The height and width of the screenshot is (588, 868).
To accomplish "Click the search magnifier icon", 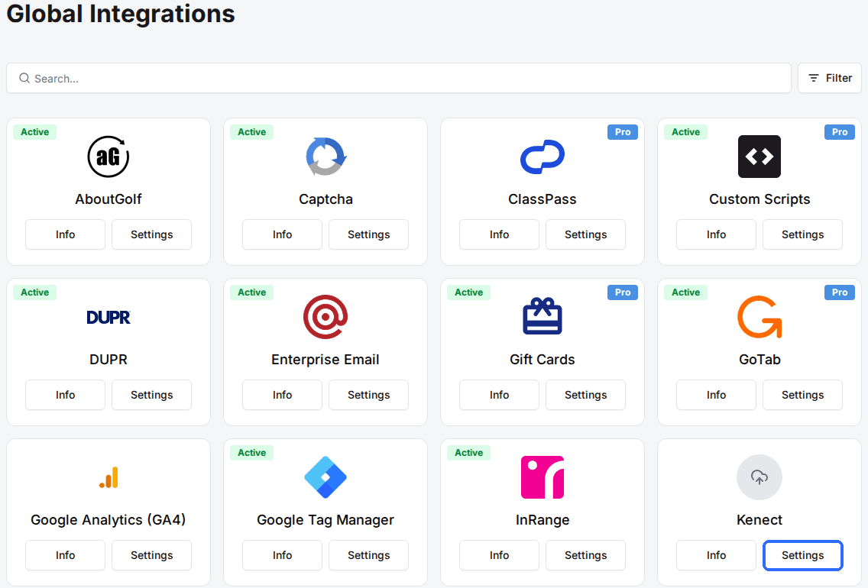I will click(24, 78).
